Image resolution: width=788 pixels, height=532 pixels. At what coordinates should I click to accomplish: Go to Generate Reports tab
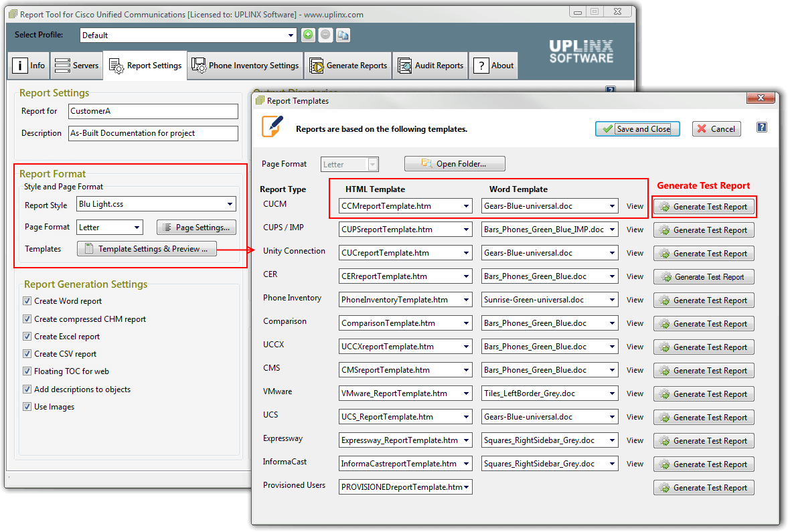tap(348, 66)
